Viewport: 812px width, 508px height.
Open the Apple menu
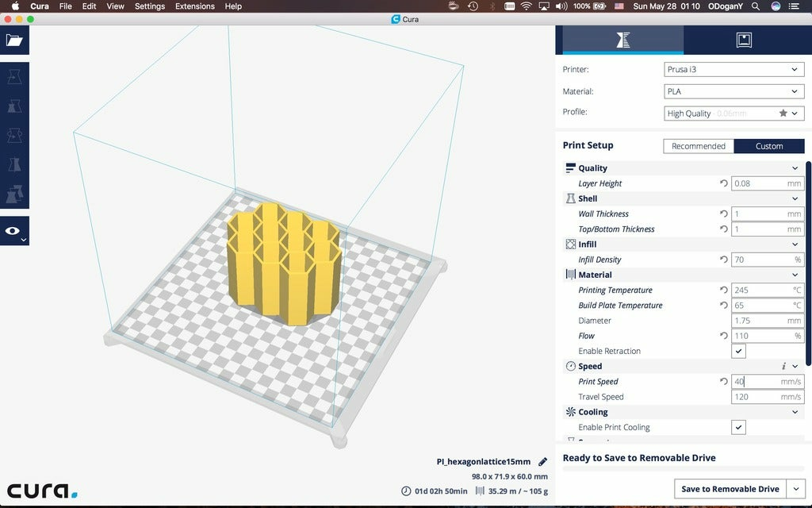(15, 6)
